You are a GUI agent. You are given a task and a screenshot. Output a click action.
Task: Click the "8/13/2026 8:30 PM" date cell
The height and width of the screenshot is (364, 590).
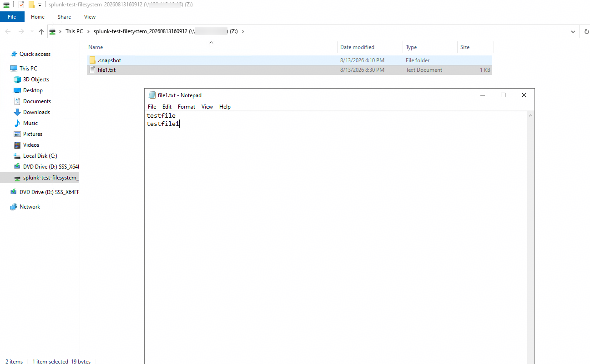click(x=362, y=70)
